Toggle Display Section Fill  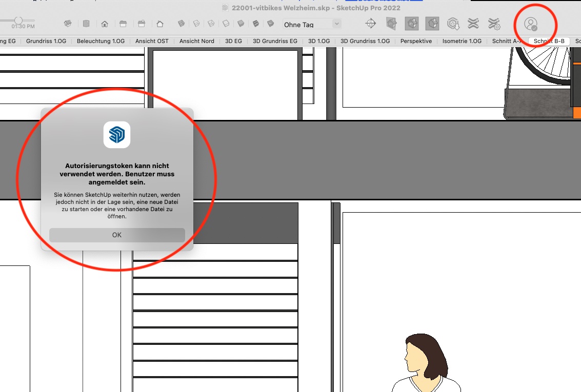point(432,24)
